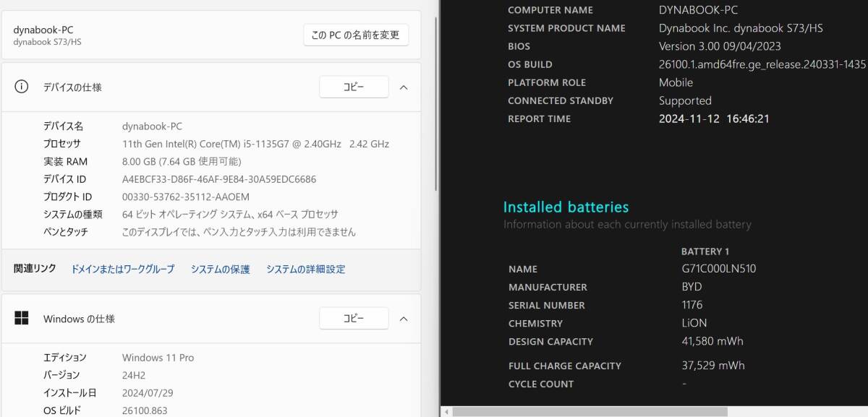The width and height of the screenshot is (868, 417).
Task: Click the dynabook-PC device name header
Action: pyautogui.click(x=43, y=30)
